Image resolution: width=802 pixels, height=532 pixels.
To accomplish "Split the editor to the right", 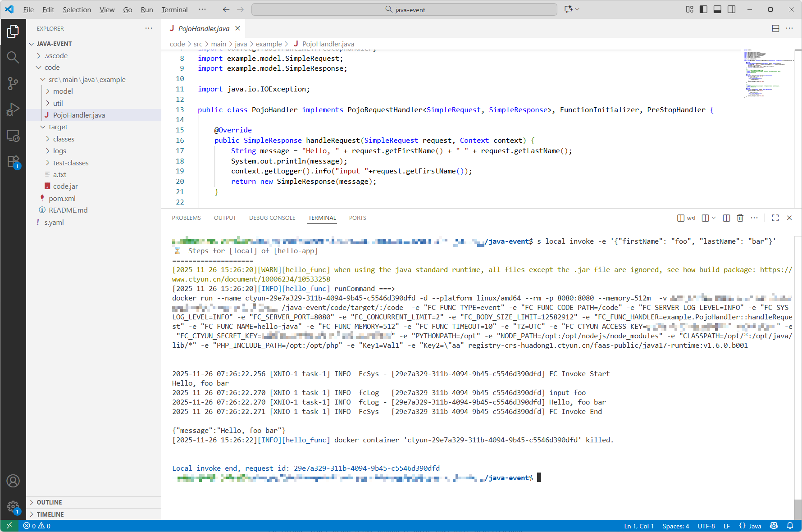I will tap(775, 28).
